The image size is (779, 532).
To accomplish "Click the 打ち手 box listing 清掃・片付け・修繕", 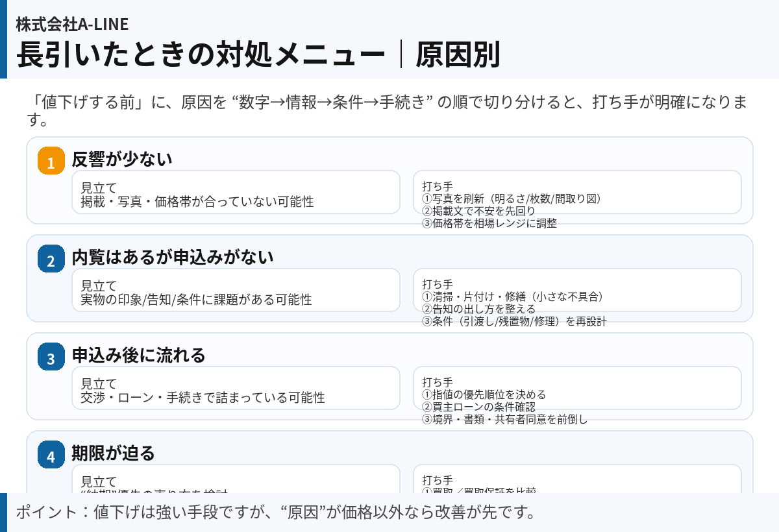I will tap(577, 290).
